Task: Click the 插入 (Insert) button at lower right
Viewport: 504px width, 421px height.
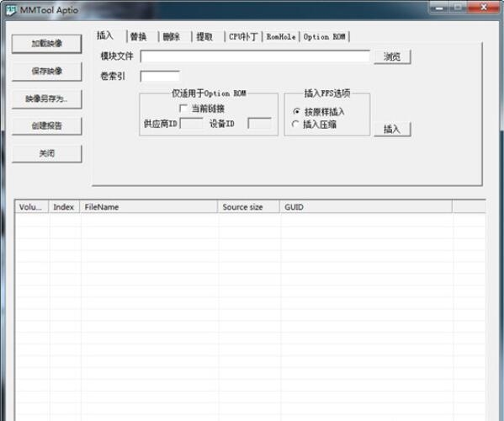Action: point(392,130)
